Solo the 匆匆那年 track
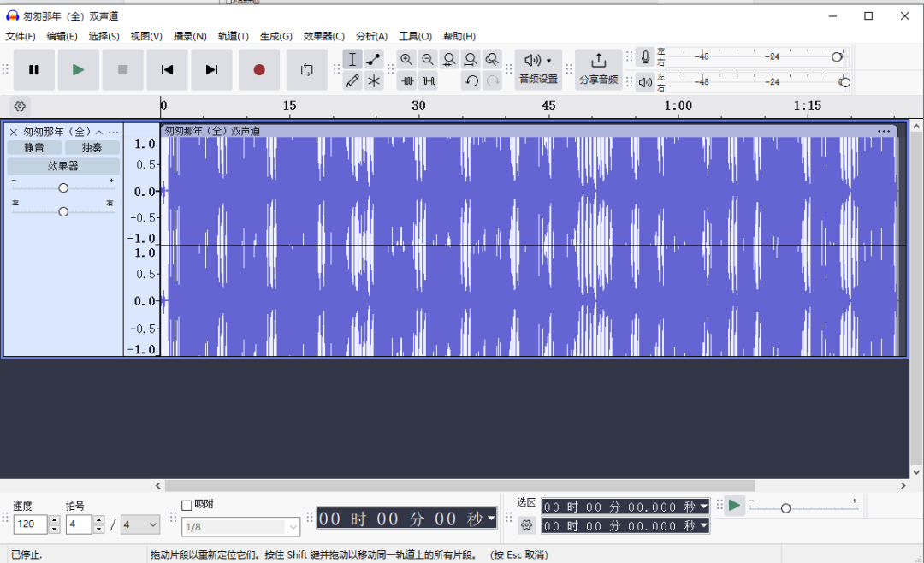Viewport: 924px width, 563px height. pos(92,147)
